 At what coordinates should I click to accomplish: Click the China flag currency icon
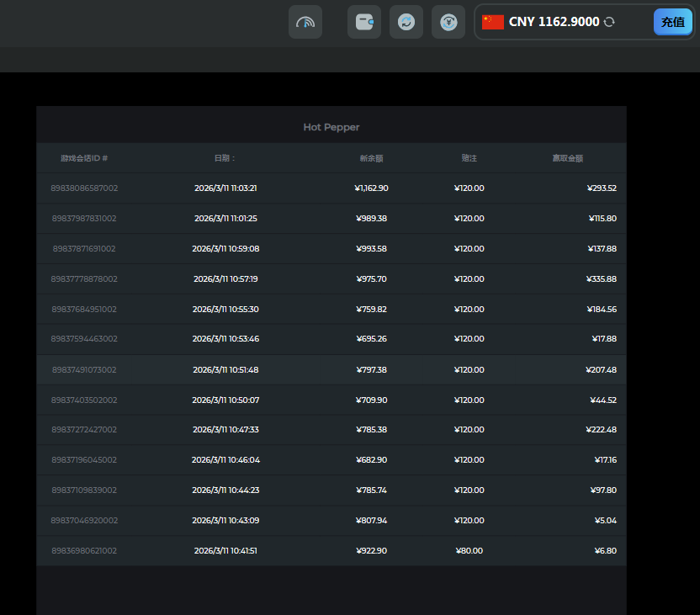pos(493,22)
